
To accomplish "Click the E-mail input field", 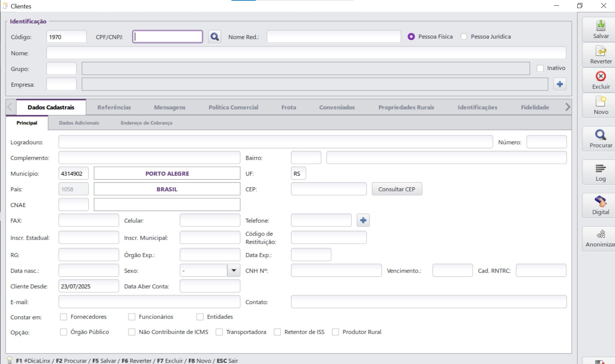I will [x=149, y=302].
